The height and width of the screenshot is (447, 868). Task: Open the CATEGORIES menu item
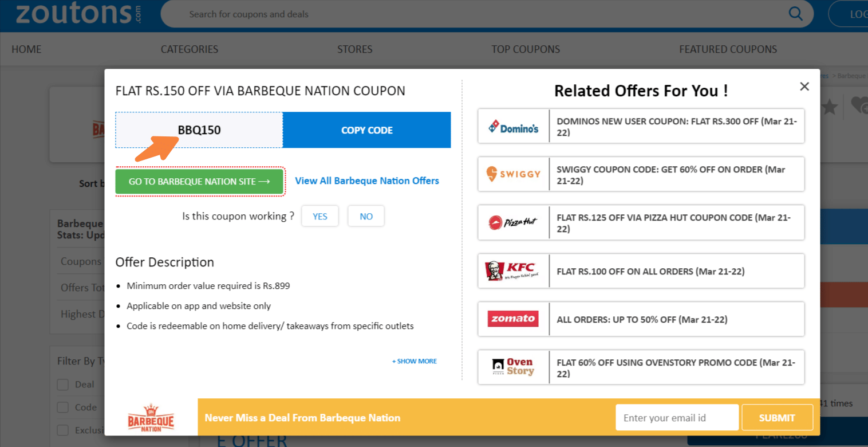(190, 49)
